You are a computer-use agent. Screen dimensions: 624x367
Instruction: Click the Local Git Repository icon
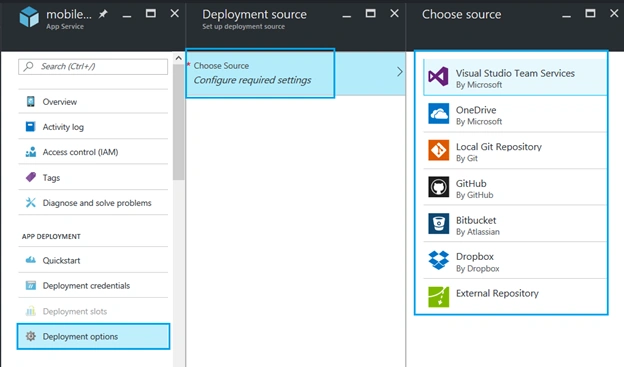click(x=439, y=150)
